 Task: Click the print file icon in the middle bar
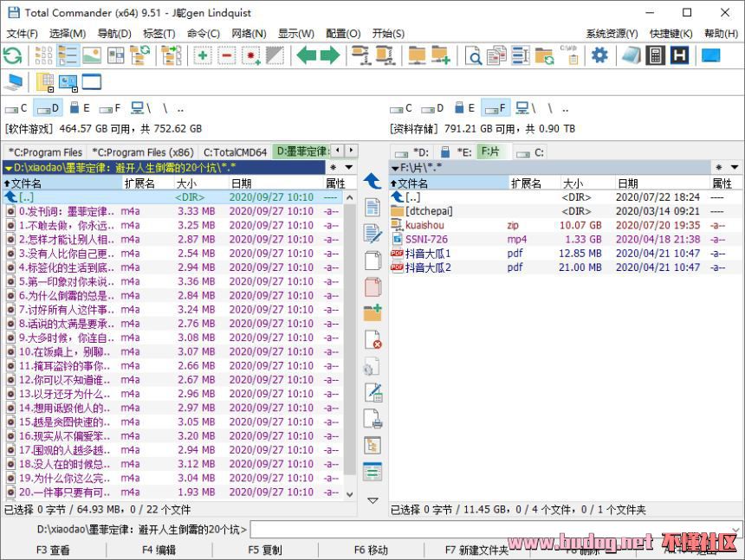(x=373, y=419)
